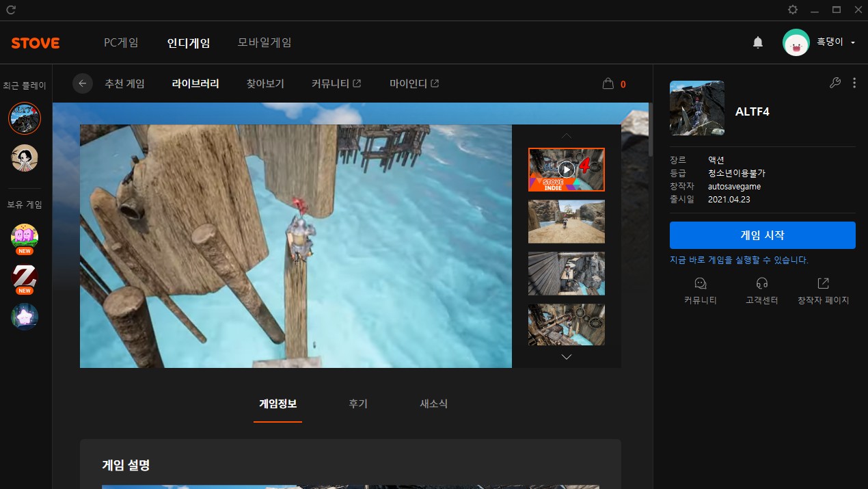Image resolution: width=868 pixels, height=489 pixels.
Task: Select the PC게임 menu item
Action: click(121, 42)
